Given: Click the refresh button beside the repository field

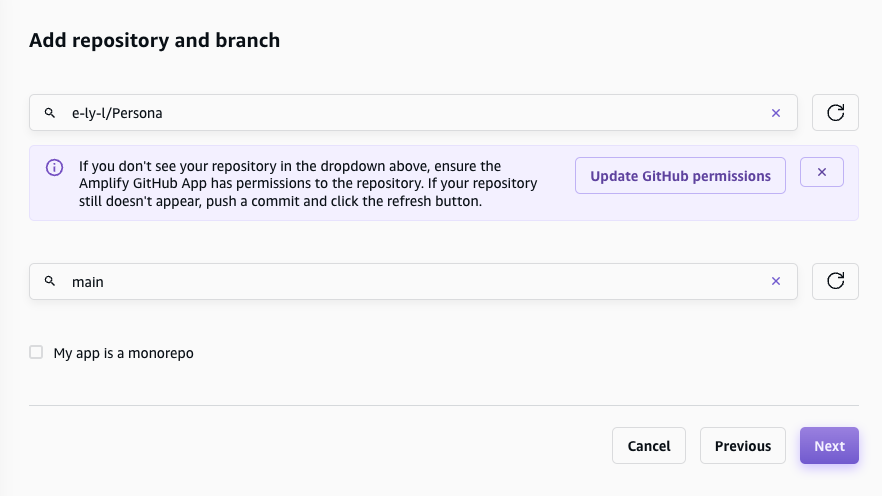Looking at the screenshot, I should coord(835,113).
